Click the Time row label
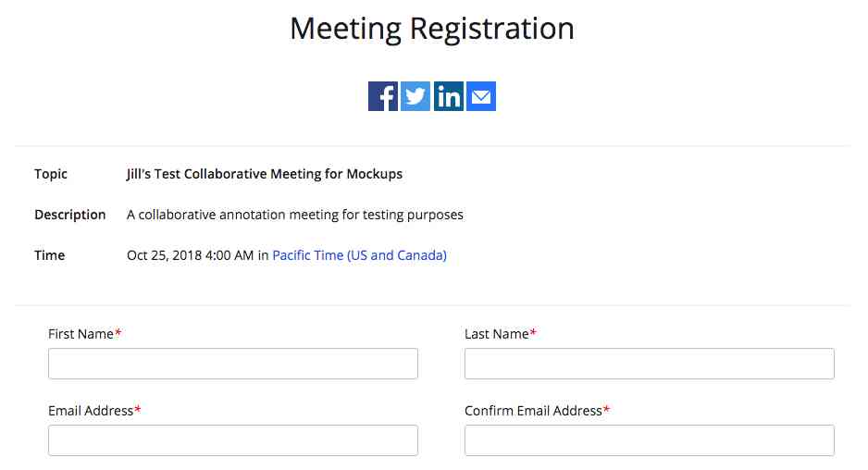 pos(49,255)
